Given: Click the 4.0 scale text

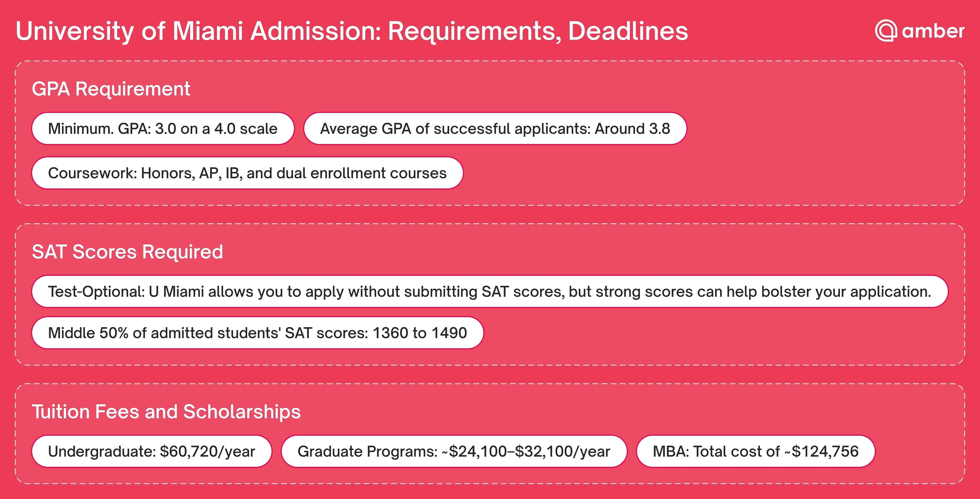Looking at the screenshot, I should click(246, 129).
